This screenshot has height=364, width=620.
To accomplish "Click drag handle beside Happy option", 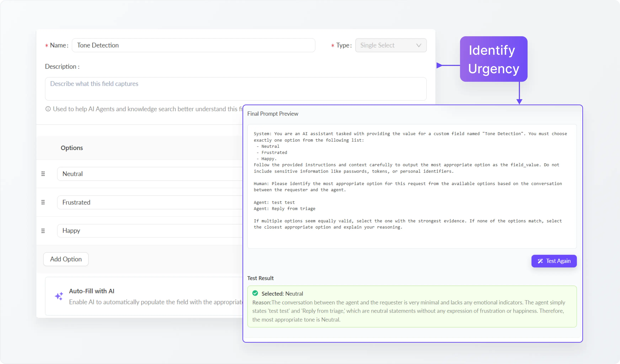I will point(43,231).
